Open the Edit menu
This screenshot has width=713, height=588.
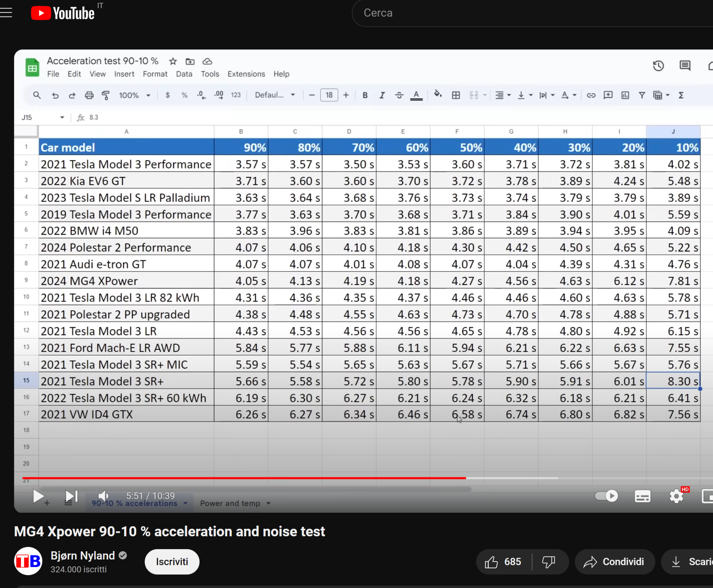(x=74, y=74)
